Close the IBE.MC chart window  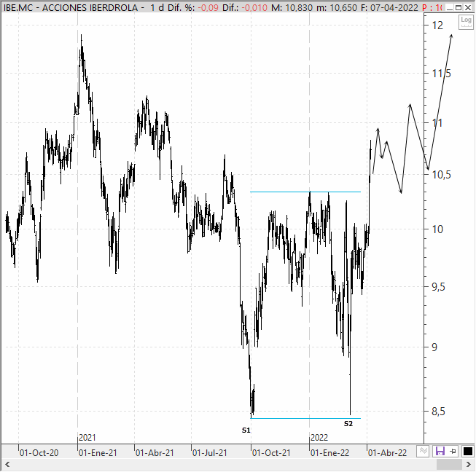tap(468, 7)
